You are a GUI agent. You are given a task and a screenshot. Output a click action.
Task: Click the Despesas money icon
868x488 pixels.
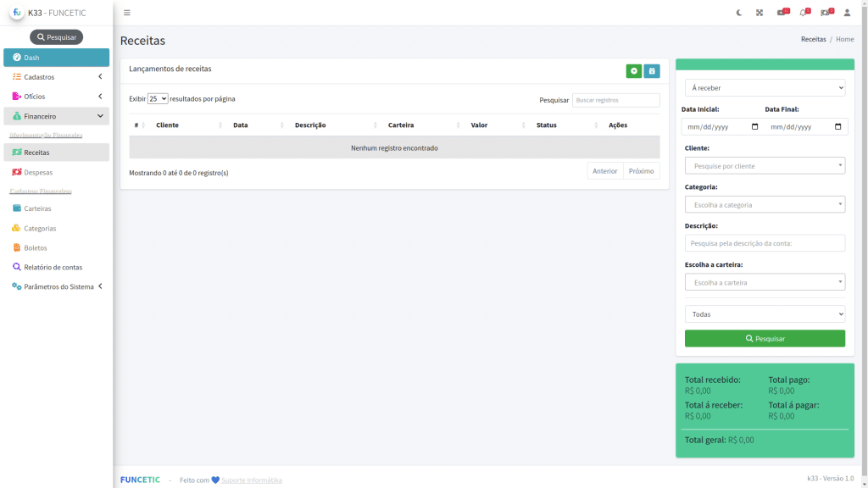tap(17, 172)
